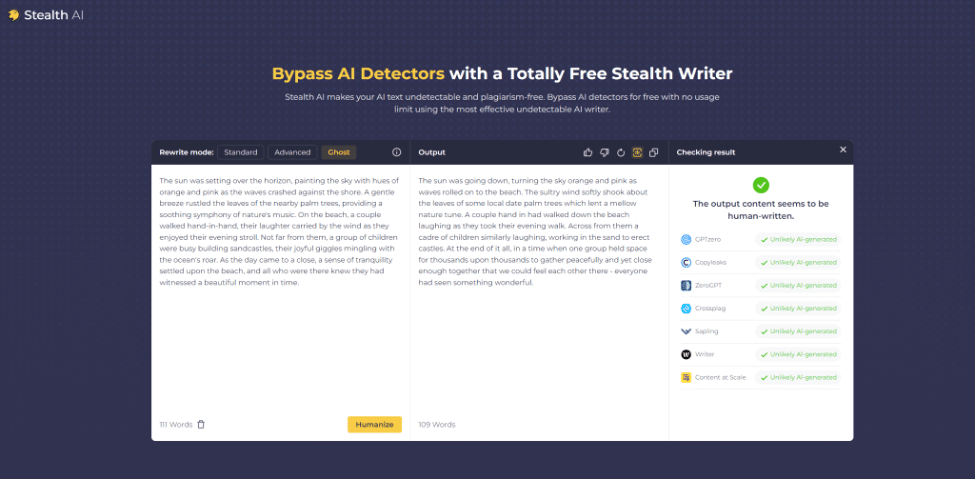Open the Stealth AI home link text

click(54, 15)
